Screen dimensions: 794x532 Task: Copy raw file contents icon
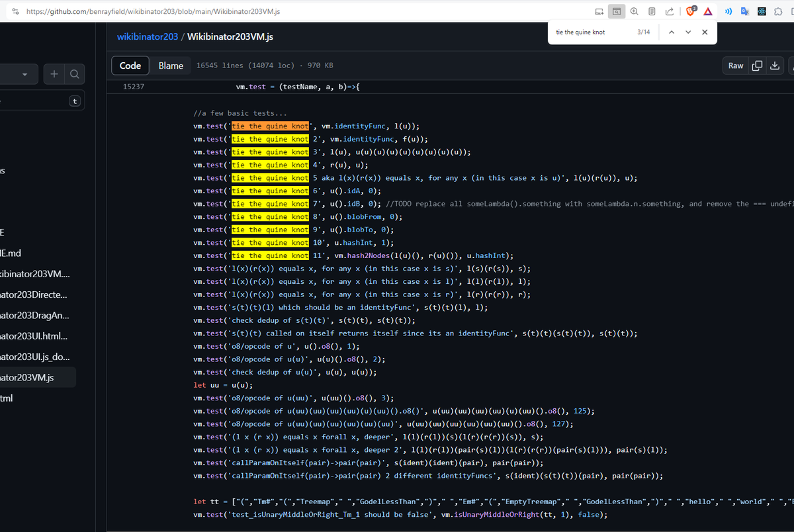(758, 66)
